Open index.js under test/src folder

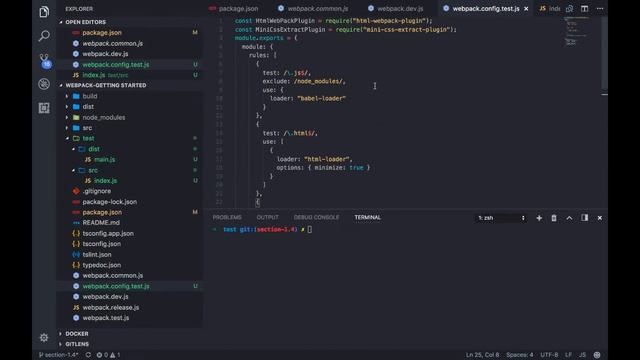click(105, 181)
